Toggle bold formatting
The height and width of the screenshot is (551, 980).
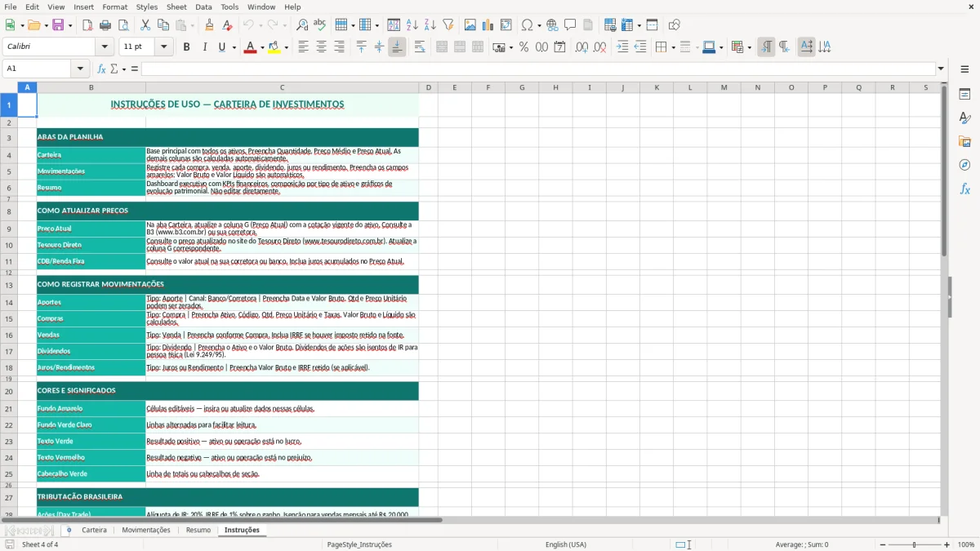click(x=186, y=47)
